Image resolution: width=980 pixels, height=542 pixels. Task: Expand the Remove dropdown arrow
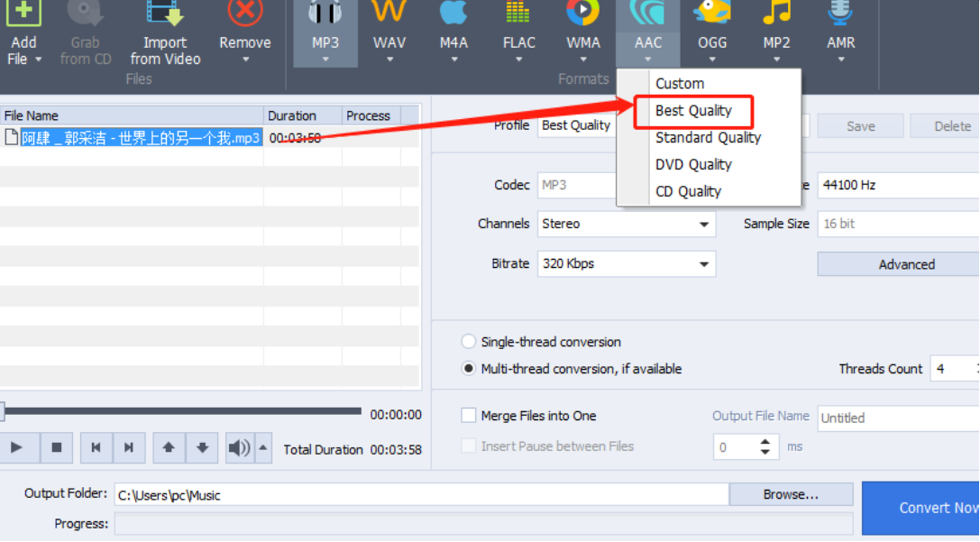coord(245,60)
